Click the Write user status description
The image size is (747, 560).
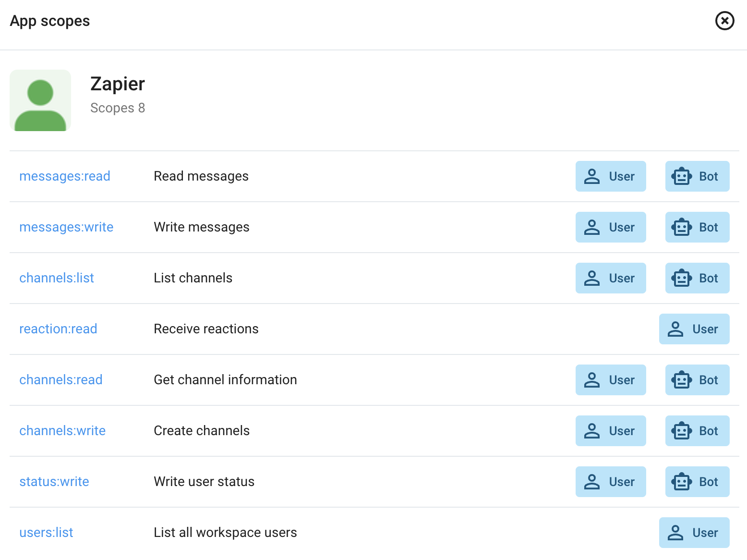(x=204, y=482)
